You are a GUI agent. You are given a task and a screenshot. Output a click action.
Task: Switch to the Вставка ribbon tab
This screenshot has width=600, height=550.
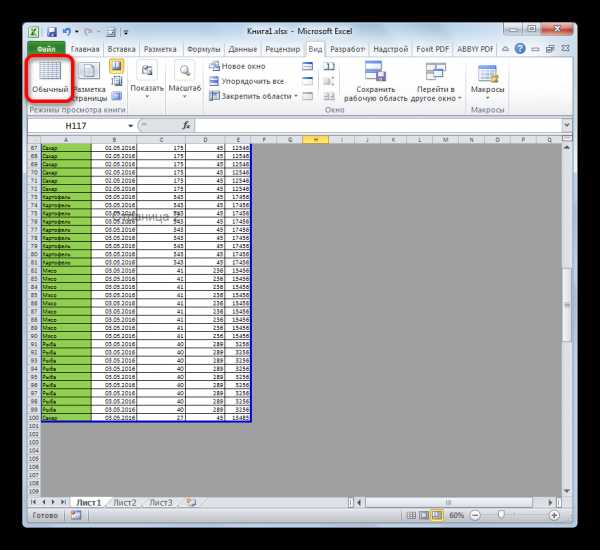tap(121, 49)
